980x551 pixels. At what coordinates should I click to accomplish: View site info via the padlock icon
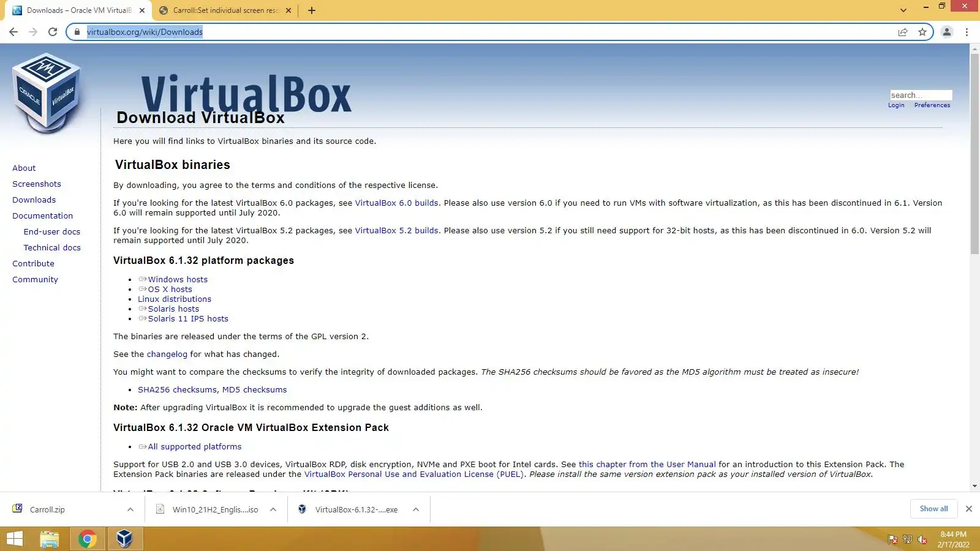77,32
